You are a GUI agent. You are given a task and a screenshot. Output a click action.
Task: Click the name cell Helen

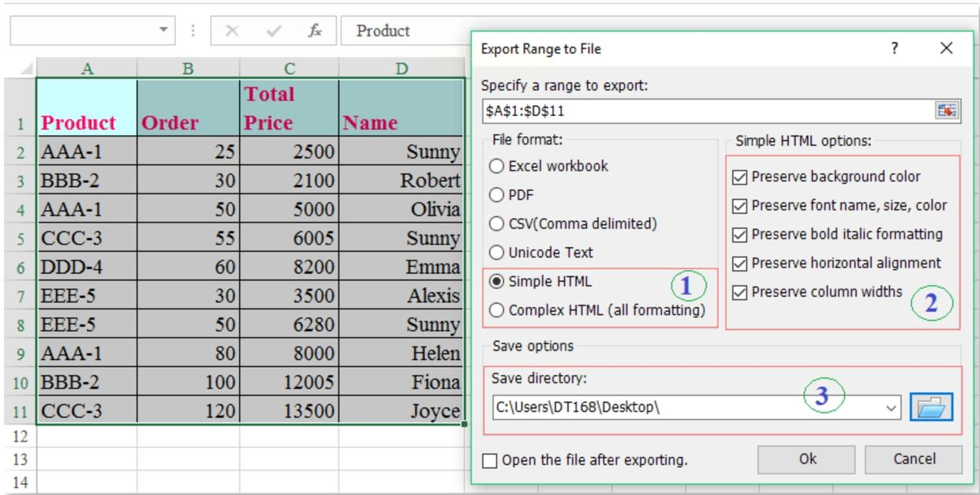pyautogui.click(x=402, y=353)
